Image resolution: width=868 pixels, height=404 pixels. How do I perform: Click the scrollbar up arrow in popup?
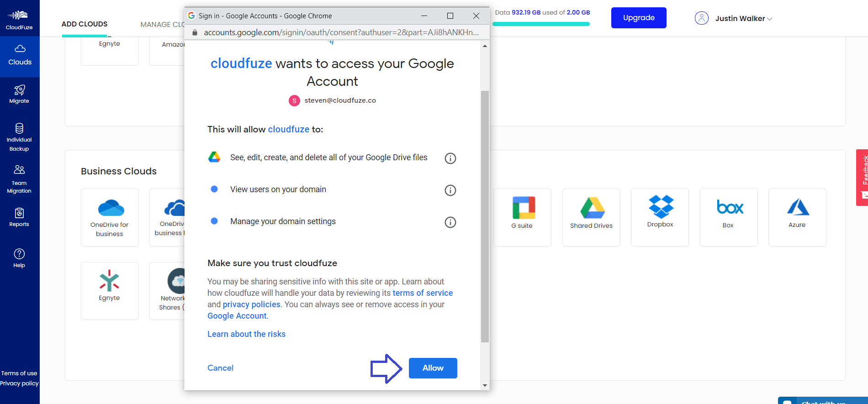tap(485, 46)
